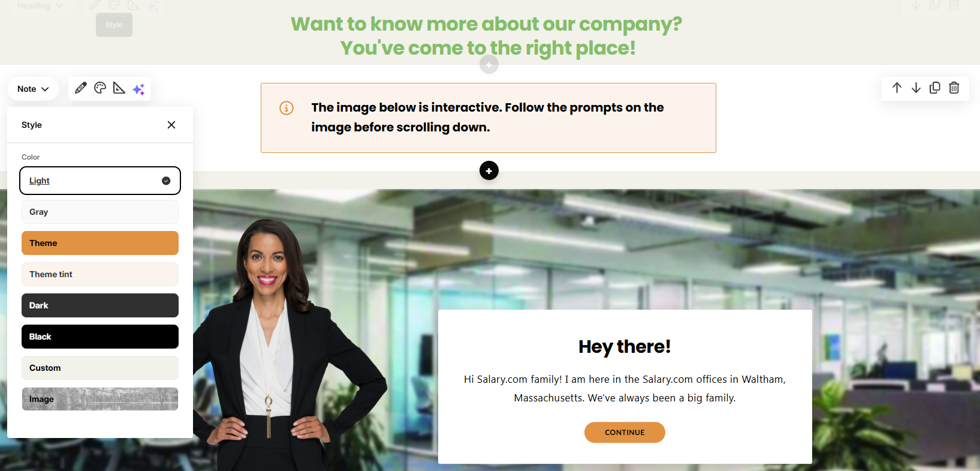Duplicate the note block
980x471 pixels.
click(935, 88)
